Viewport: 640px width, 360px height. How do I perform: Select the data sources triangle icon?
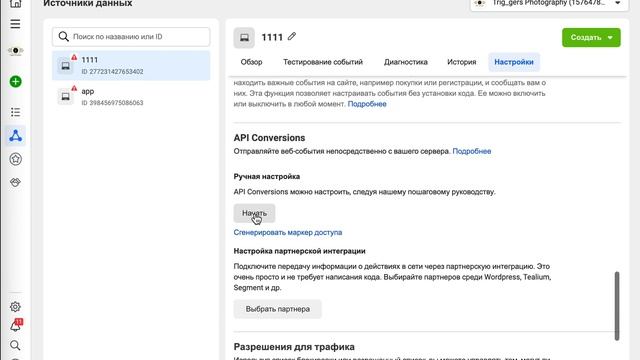[15, 136]
